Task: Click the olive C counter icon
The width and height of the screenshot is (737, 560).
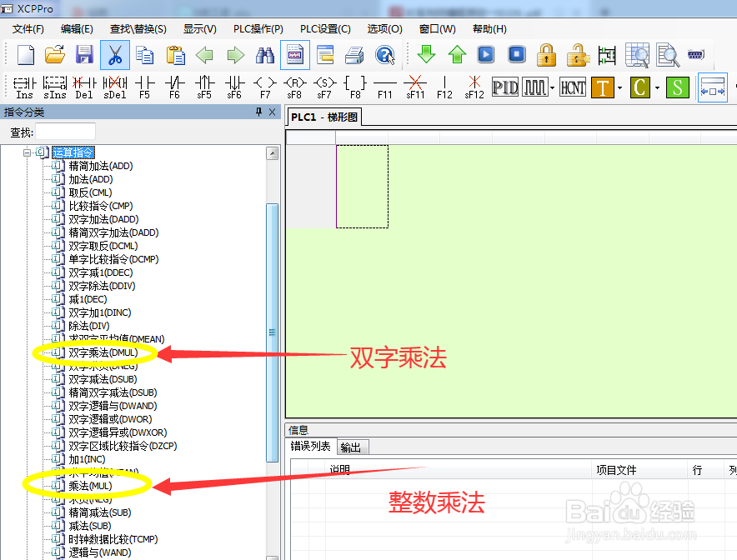Action: [640, 87]
